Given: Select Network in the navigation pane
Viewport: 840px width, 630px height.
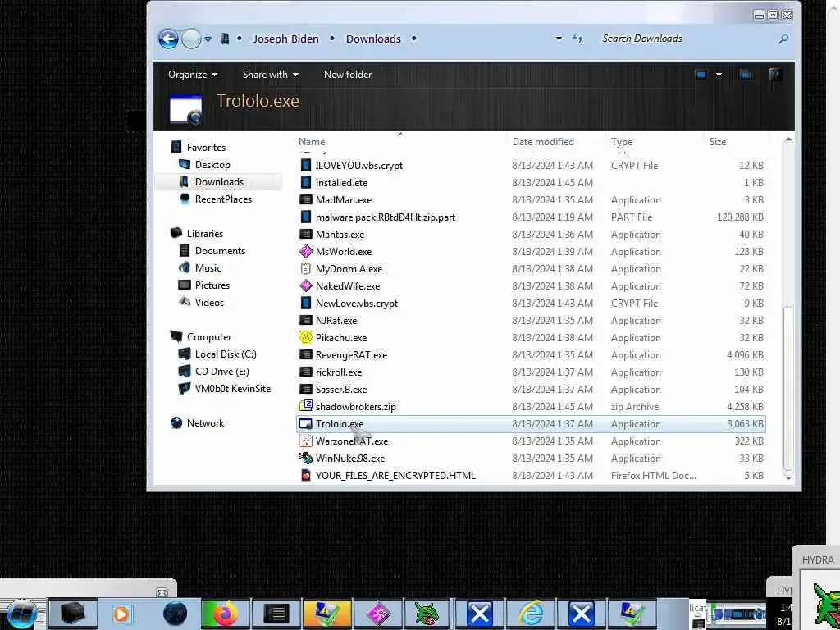Looking at the screenshot, I should [206, 423].
